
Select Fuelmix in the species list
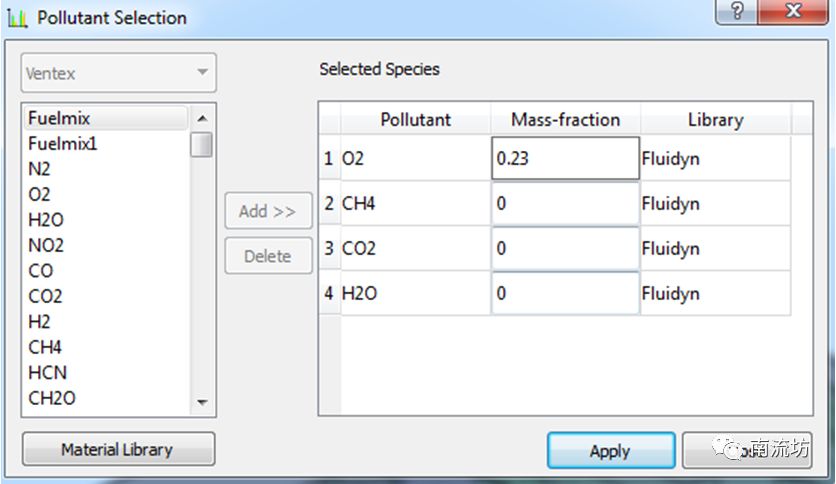[x=59, y=118]
